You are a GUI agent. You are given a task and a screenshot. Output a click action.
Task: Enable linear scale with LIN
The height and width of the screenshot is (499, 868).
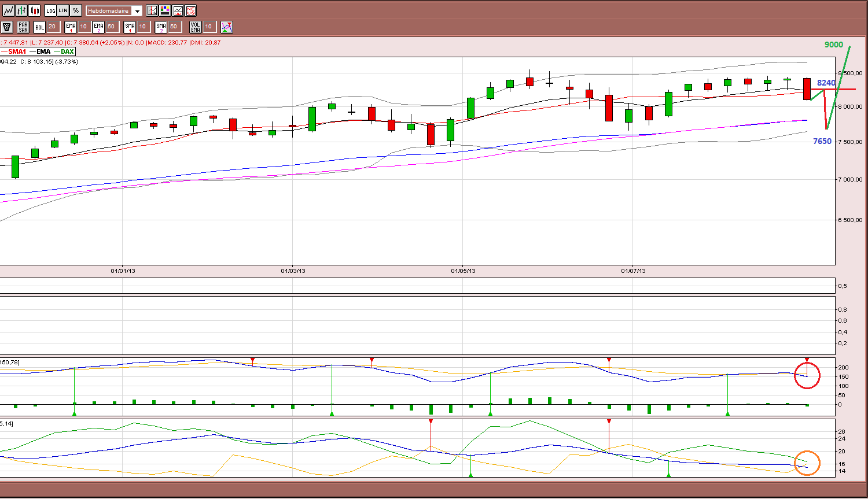click(63, 10)
